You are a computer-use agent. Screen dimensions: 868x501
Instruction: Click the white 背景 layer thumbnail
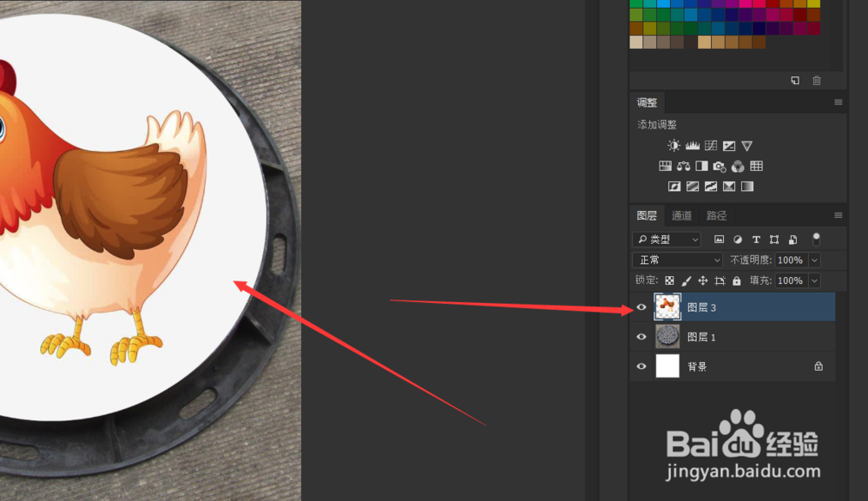[667, 366]
